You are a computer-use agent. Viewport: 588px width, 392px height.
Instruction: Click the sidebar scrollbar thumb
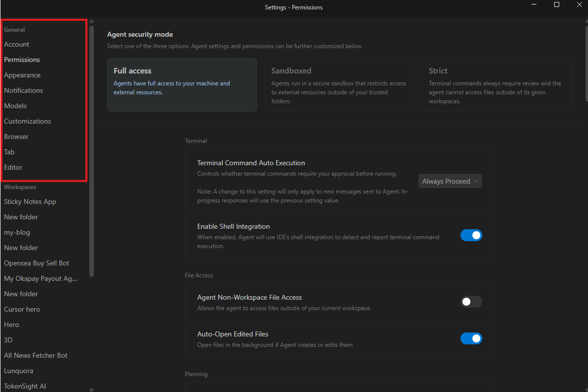[91, 151]
